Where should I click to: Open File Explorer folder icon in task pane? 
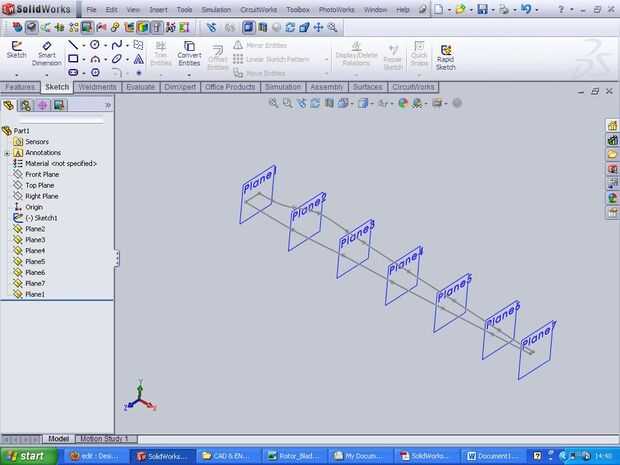click(612, 154)
